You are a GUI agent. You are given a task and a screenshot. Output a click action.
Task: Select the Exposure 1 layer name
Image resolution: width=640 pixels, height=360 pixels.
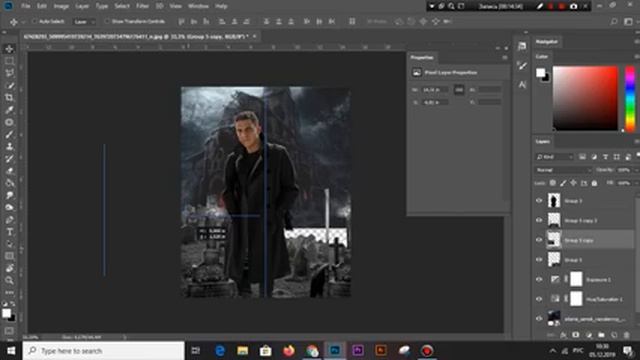coord(598,280)
